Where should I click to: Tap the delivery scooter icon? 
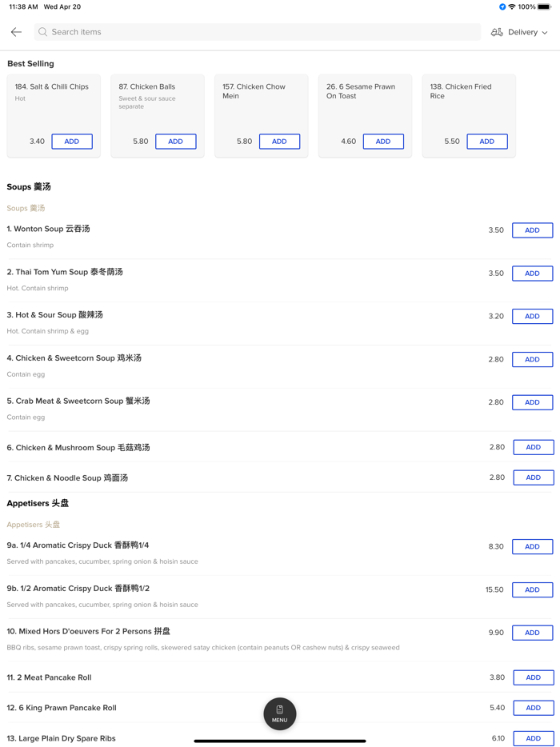click(497, 32)
